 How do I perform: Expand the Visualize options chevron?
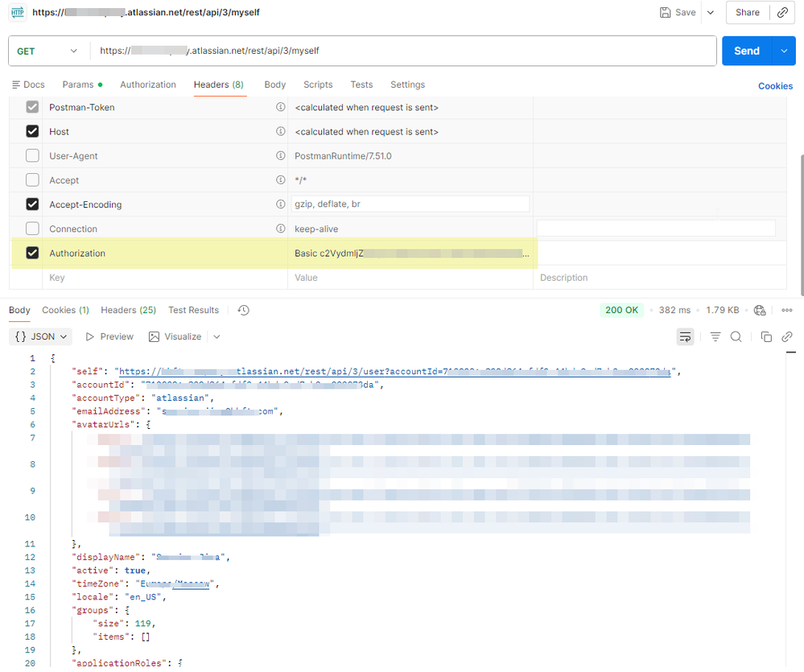(217, 336)
